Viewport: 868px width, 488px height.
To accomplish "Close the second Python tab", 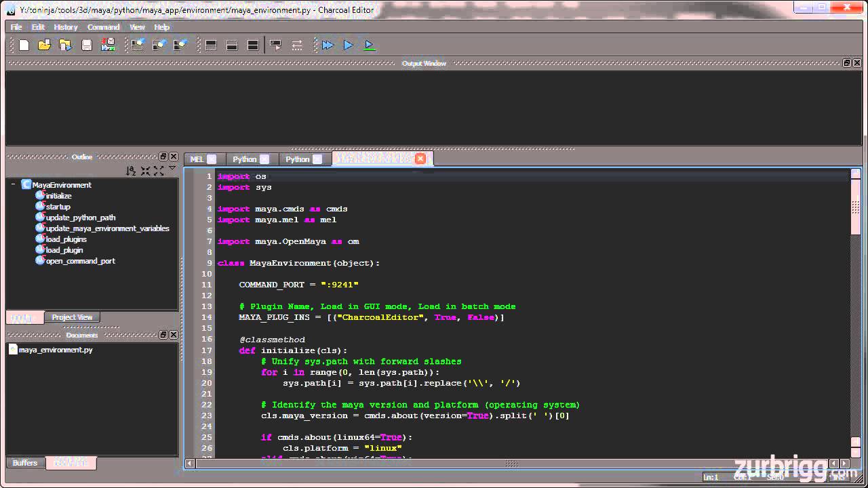I will tap(317, 159).
